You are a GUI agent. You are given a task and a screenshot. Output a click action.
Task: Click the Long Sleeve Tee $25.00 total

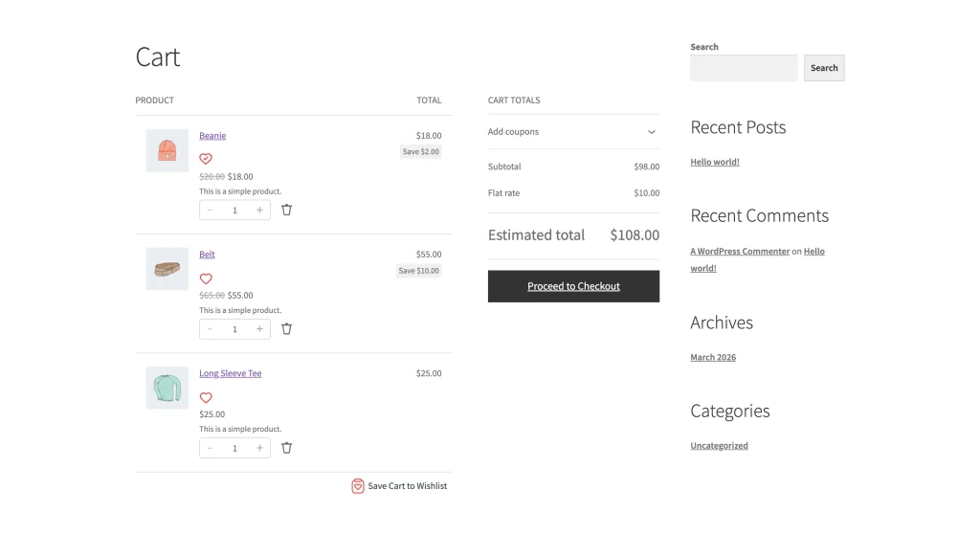[429, 373]
